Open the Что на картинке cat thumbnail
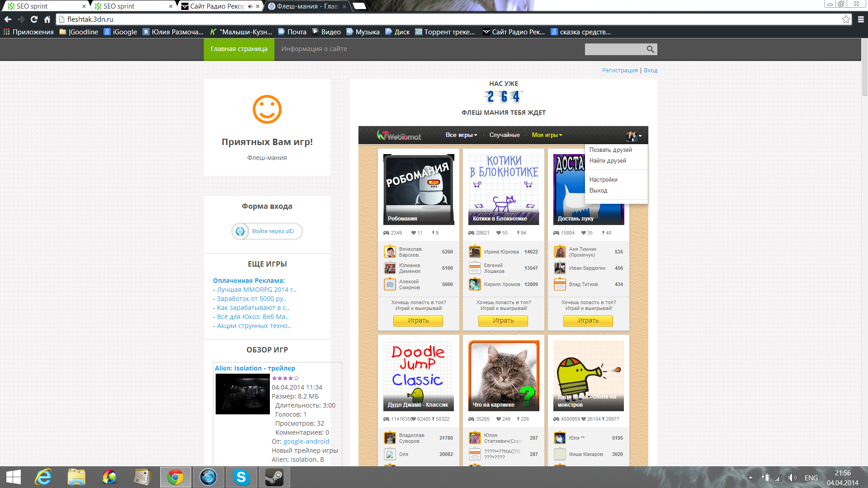Image resolution: width=868 pixels, height=488 pixels. [504, 376]
